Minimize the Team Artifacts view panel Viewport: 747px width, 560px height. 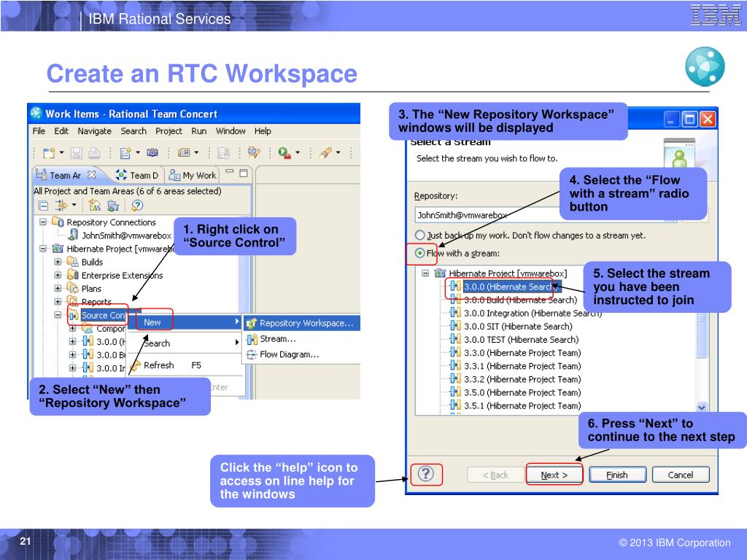coord(230,172)
